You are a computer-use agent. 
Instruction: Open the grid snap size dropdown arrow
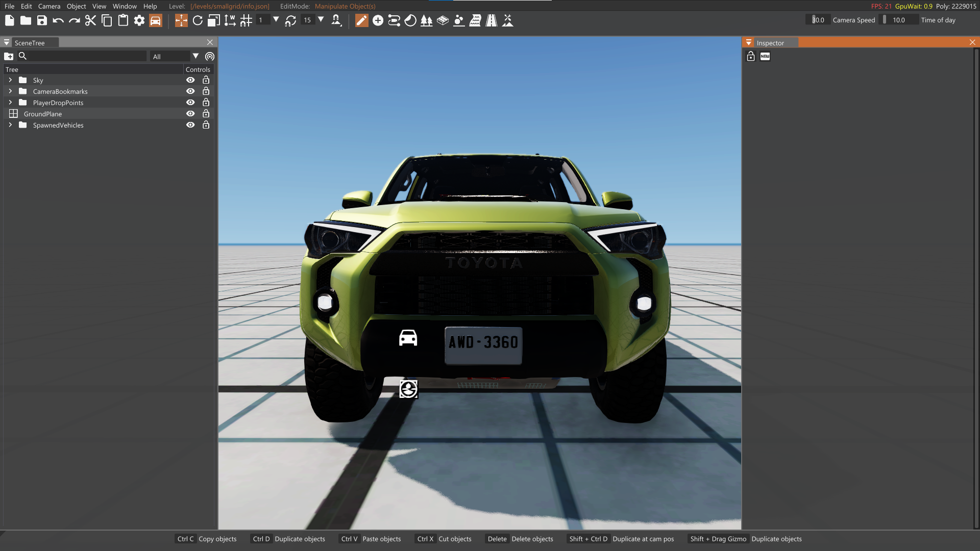(276, 19)
